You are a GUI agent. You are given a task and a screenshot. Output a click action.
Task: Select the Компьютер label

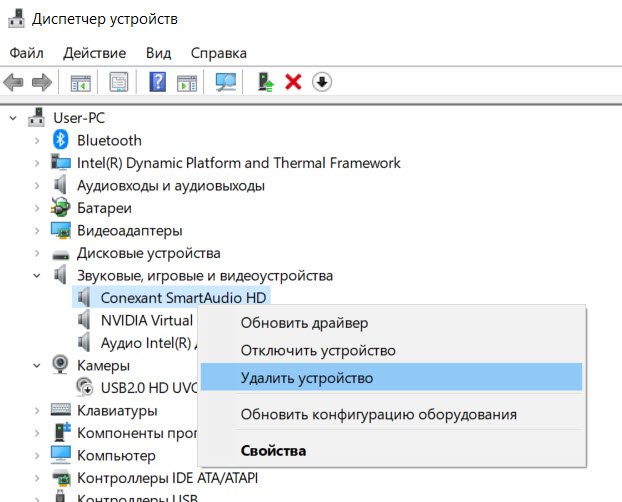pos(116,456)
